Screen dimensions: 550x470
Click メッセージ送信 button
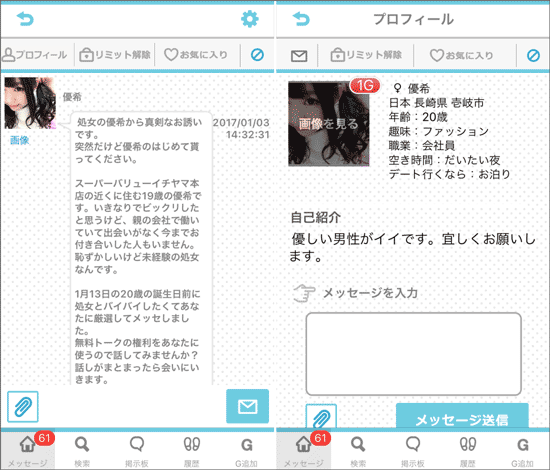[x=462, y=416]
